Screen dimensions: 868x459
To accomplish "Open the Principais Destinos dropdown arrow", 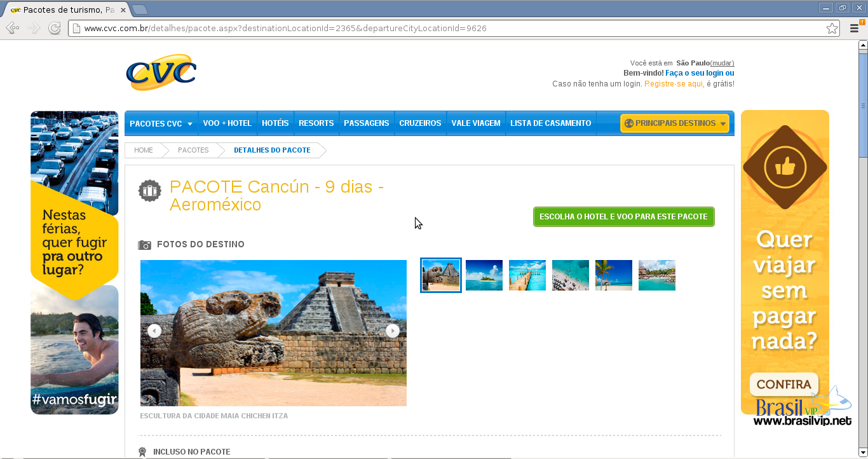I will [x=723, y=124].
